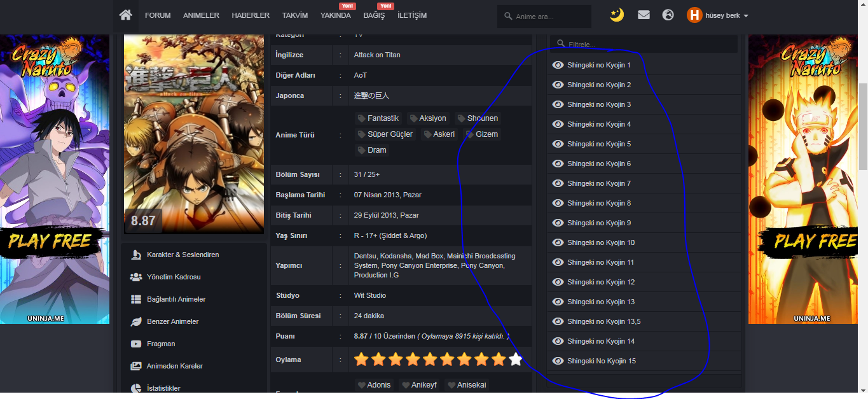
Task: Toggle night mode moon icon
Action: click(617, 15)
